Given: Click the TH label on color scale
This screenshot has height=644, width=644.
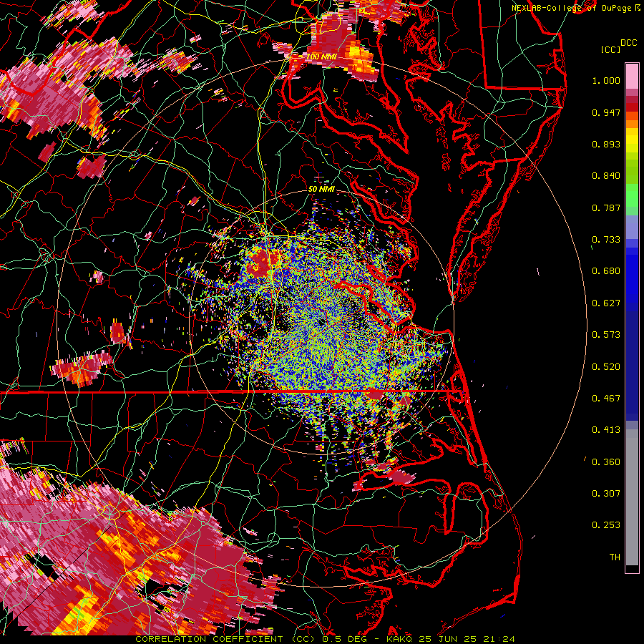Looking at the screenshot, I should [x=615, y=557].
